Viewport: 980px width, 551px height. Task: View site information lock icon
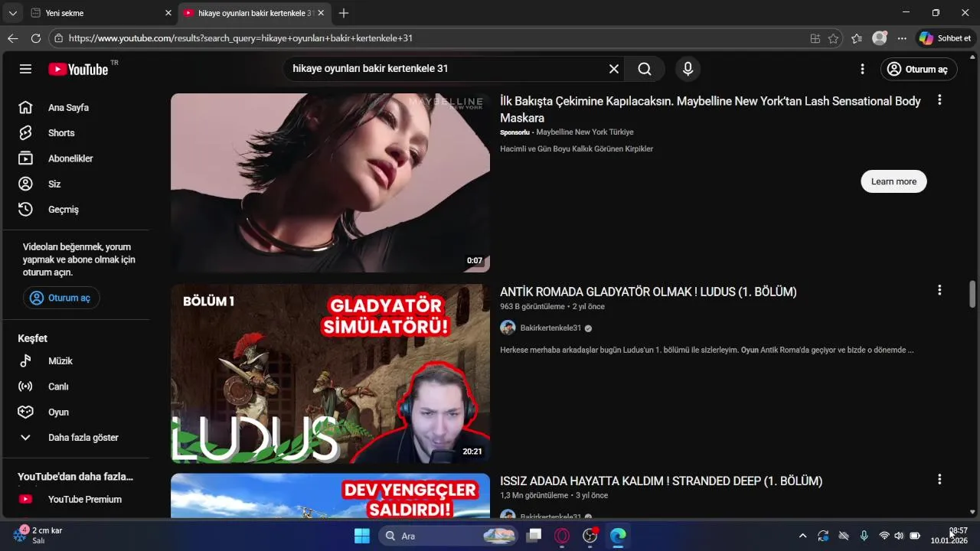pyautogui.click(x=58, y=38)
